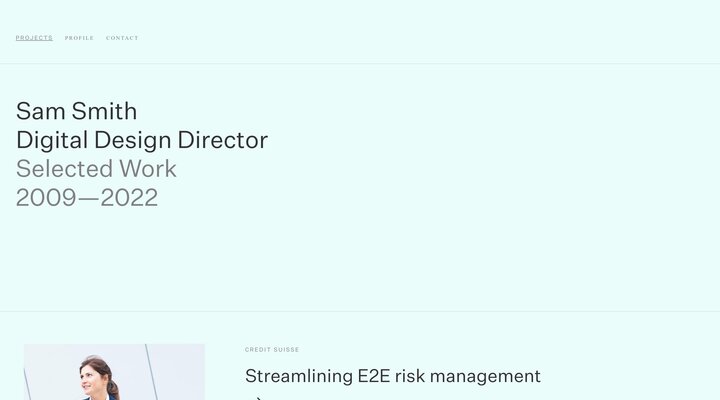Click the Sam Smith name heading

click(76, 111)
